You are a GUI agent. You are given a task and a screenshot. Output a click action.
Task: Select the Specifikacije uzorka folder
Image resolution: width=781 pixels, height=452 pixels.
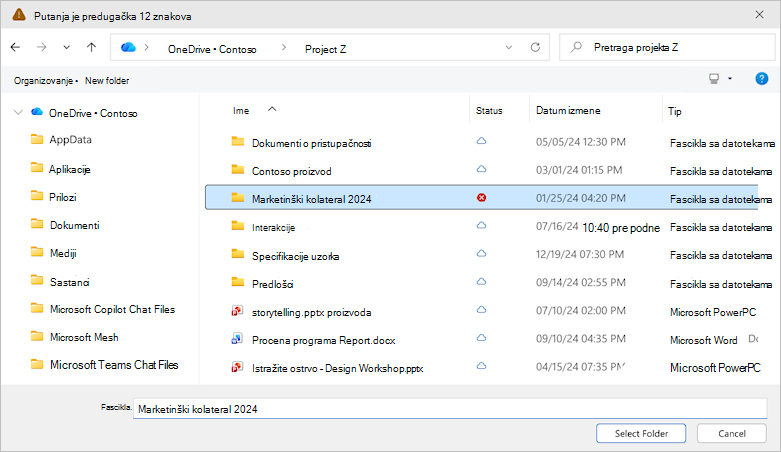click(x=295, y=256)
